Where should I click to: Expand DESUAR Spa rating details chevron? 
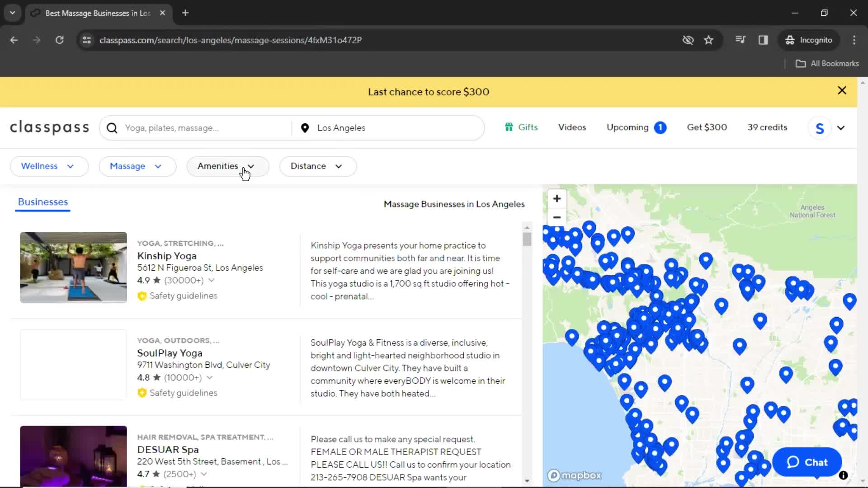click(204, 474)
